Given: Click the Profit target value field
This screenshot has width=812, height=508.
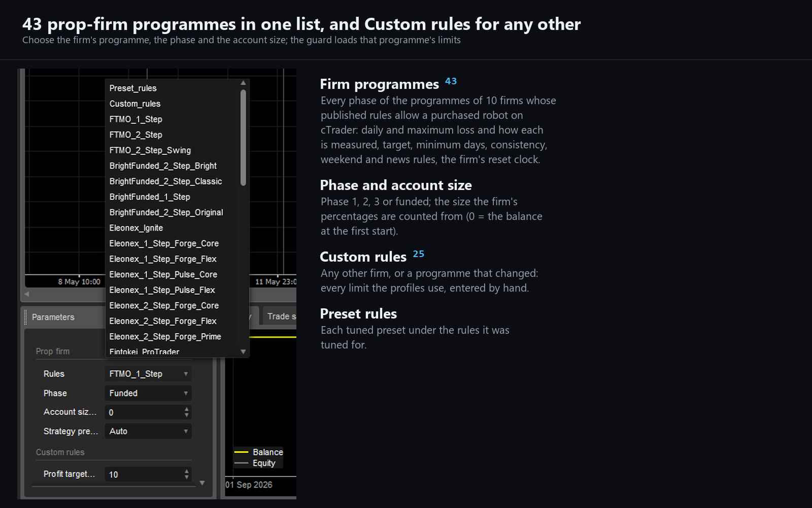Looking at the screenshot, I should (x=144, y=474).
